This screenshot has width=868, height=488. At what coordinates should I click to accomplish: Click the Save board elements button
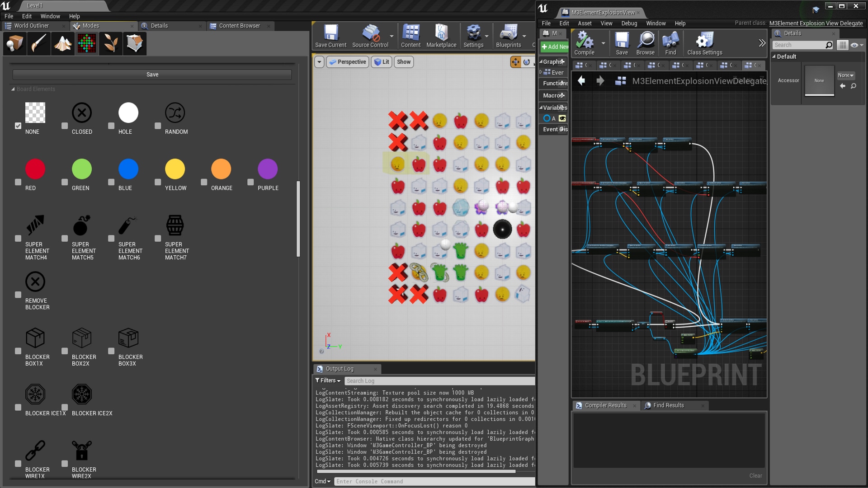click(x=152, y=74)
